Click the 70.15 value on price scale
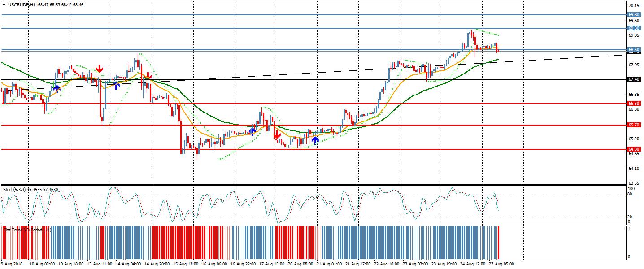644x269 pixels. (633, 6)
